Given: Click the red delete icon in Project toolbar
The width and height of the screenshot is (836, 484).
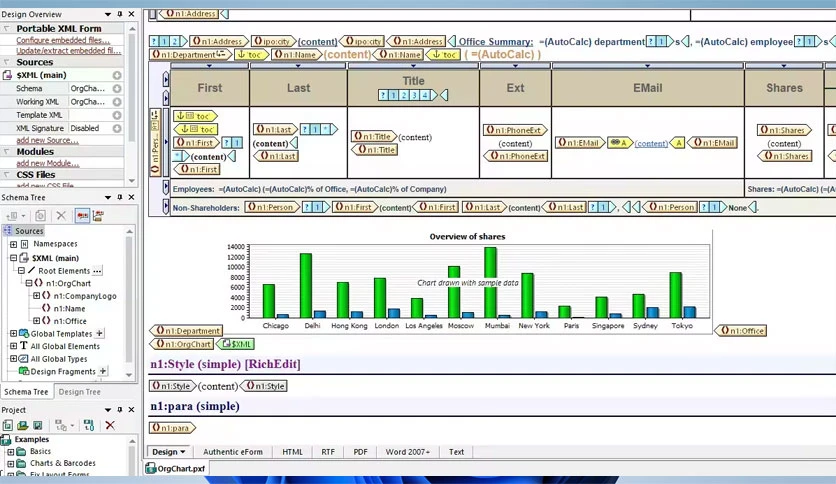Looking at the screenshot, I should click(x=110, y=425).
